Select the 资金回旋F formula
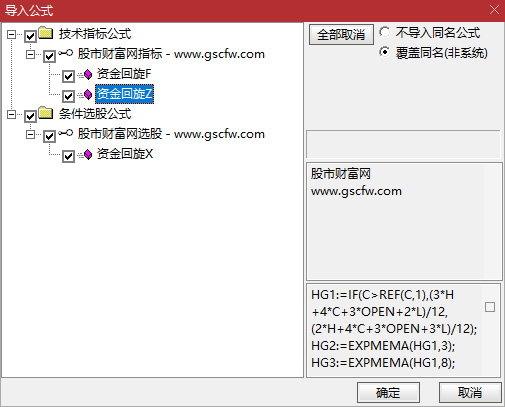 click(124, 74)
